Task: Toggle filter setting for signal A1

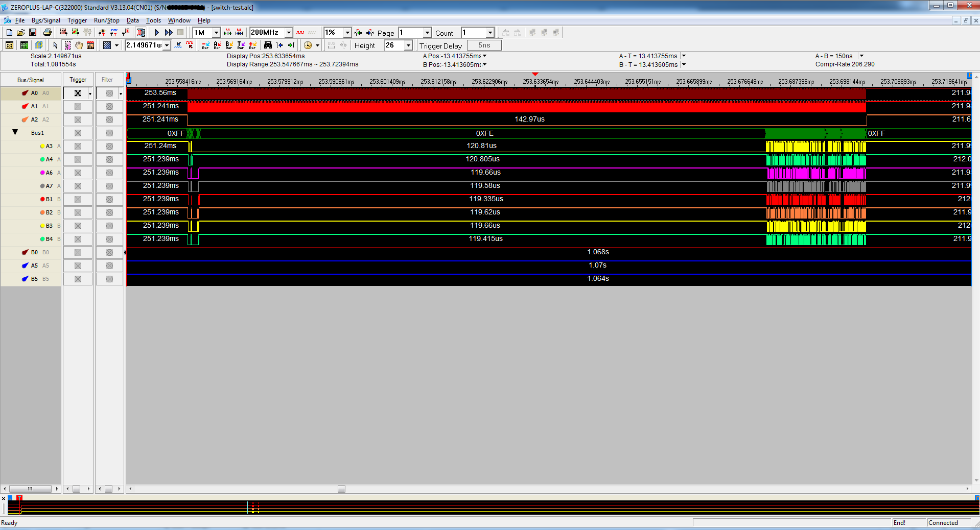Action: tap(109, 106)
